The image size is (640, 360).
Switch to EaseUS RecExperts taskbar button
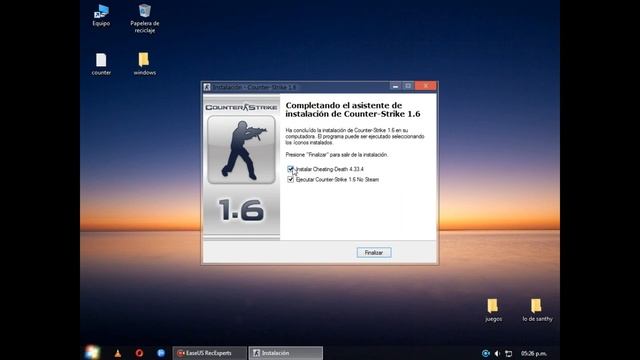point(210,353)
